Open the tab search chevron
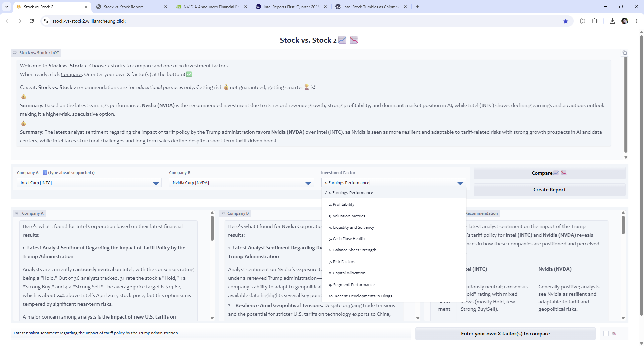 [7, 7]
